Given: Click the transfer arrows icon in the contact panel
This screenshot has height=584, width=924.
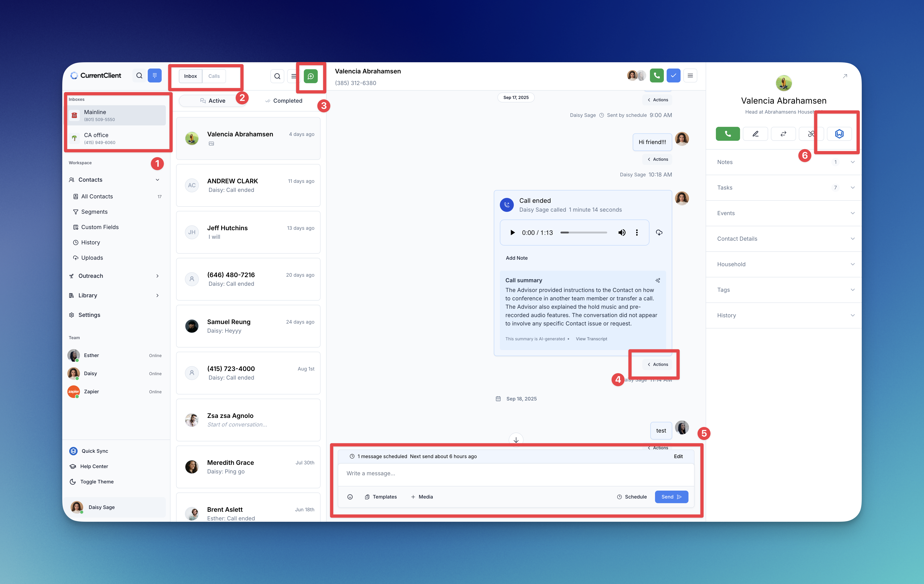Looking at the screenshot, I should pos(783,134).
